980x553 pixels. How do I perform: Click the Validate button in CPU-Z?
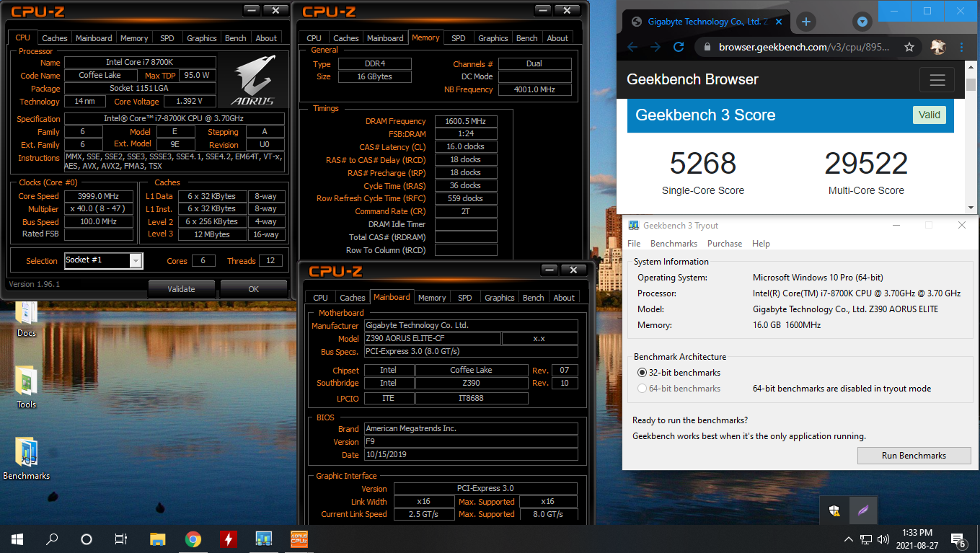pos(181,289)
